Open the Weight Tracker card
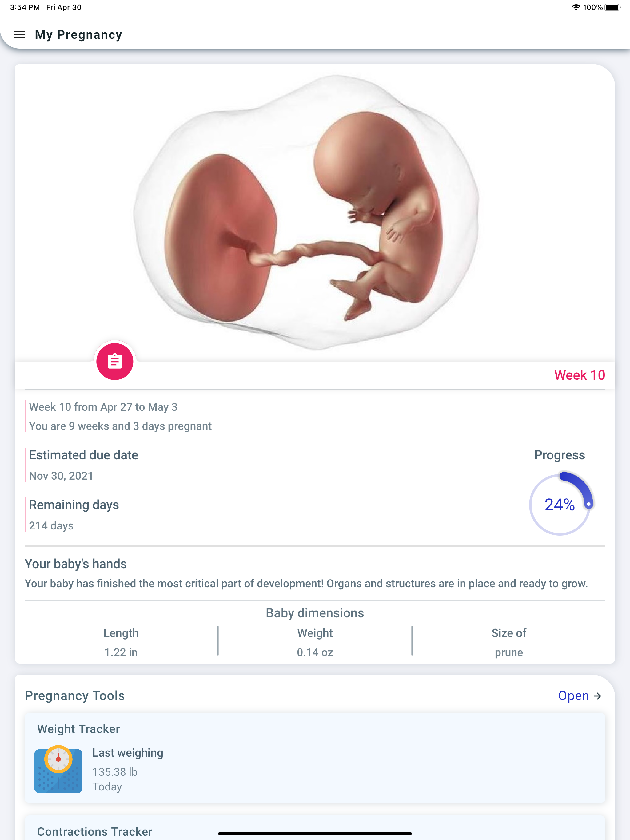The image size is (630, 840). (x=315, y=758)
